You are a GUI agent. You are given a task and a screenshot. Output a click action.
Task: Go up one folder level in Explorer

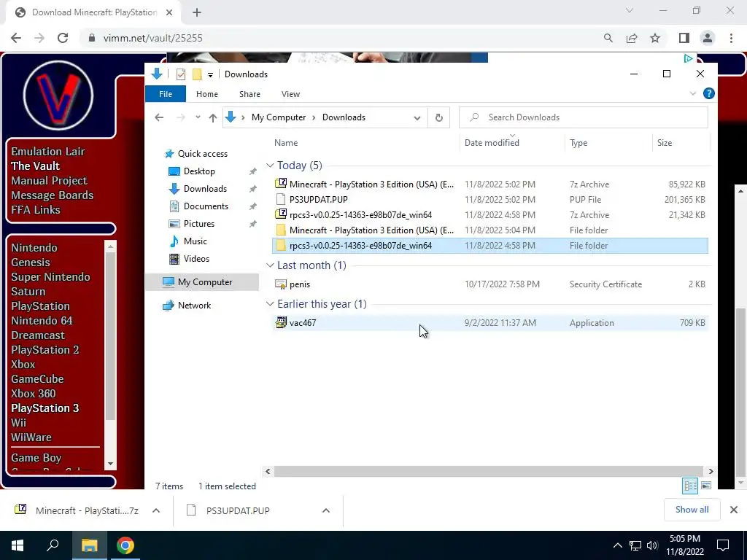coord(212,117)
